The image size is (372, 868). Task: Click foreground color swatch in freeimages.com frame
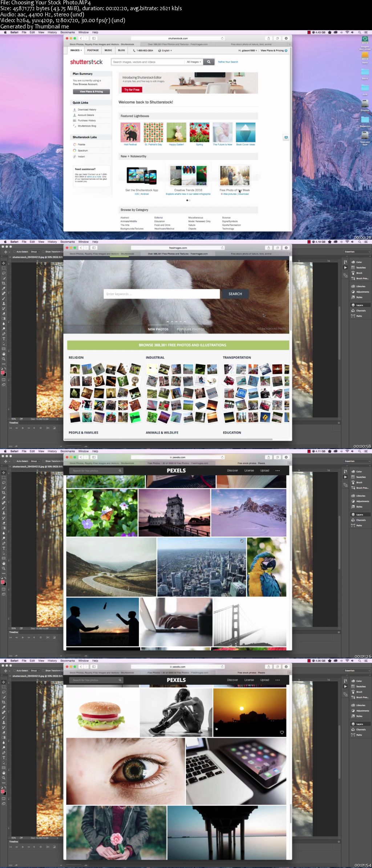coord(2,373)
